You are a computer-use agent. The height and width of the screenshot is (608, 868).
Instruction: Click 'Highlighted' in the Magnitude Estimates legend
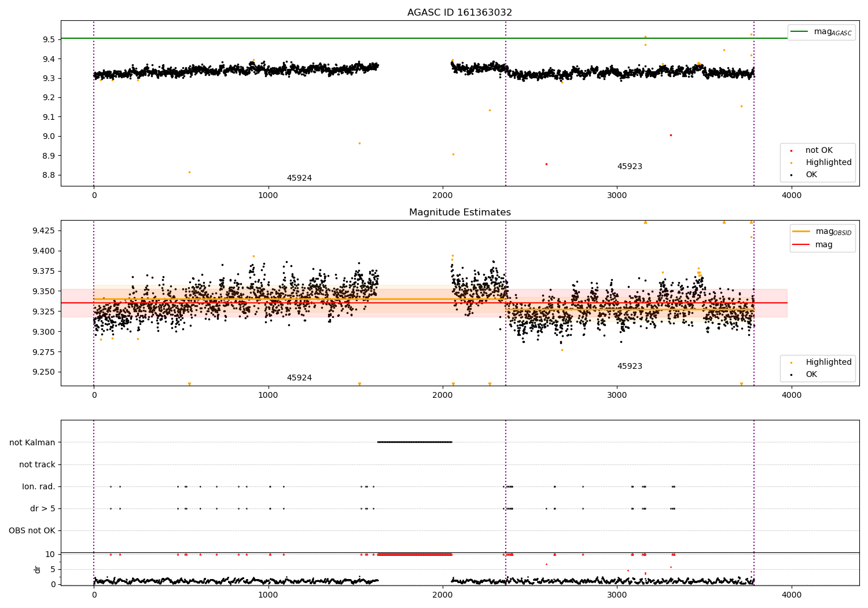coord(829,362)
